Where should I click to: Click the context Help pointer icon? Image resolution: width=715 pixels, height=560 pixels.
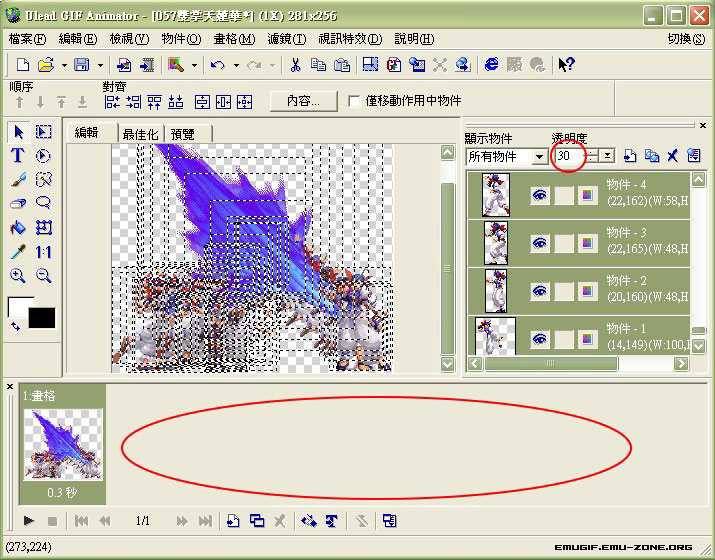[x=566, y=65]
